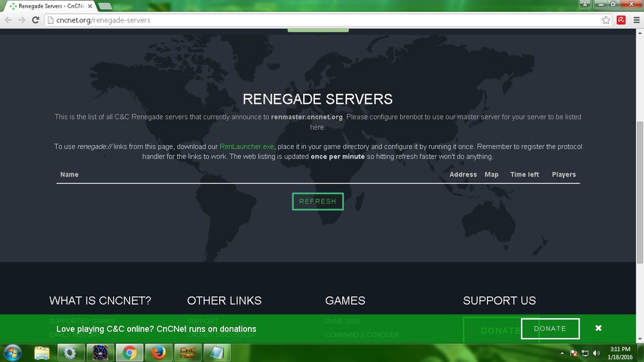
Task: Open the Chrome hamburger menu
Action: tap(636, 20)
